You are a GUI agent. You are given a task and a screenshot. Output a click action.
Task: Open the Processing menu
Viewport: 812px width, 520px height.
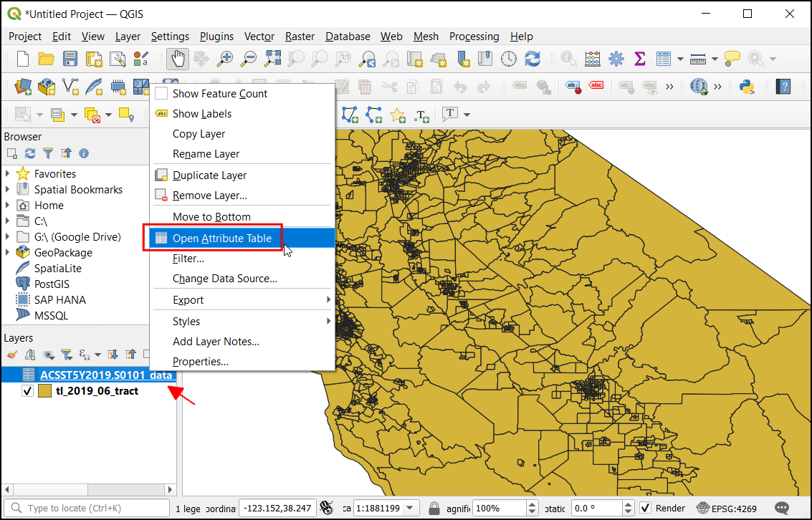coord(474,37)
